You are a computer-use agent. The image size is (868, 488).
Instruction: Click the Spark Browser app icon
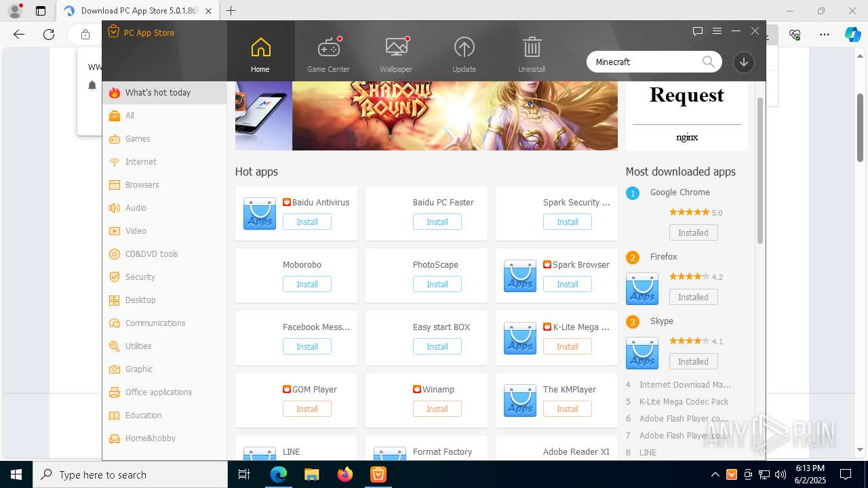[x=520, y=276]
